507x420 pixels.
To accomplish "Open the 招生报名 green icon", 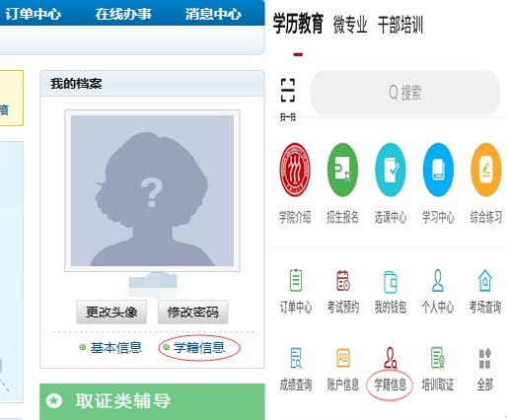I will pyautogui.click(x=342, y=170).
